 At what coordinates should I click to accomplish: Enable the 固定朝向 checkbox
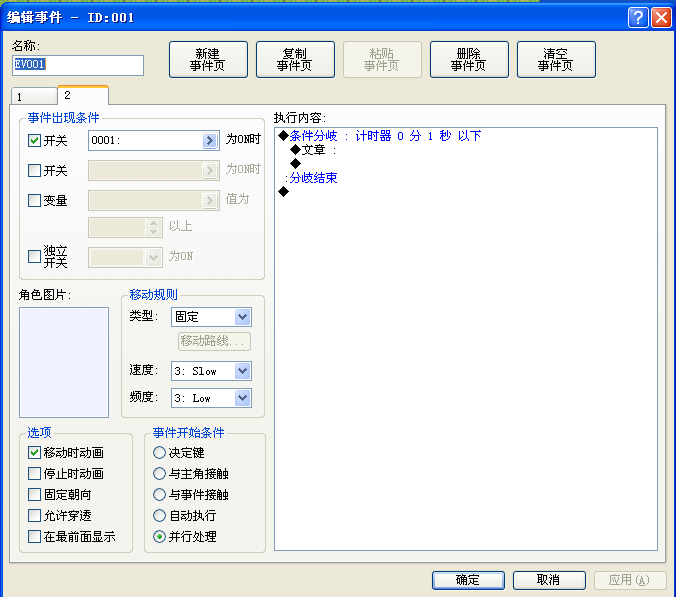tap(34, 494)
